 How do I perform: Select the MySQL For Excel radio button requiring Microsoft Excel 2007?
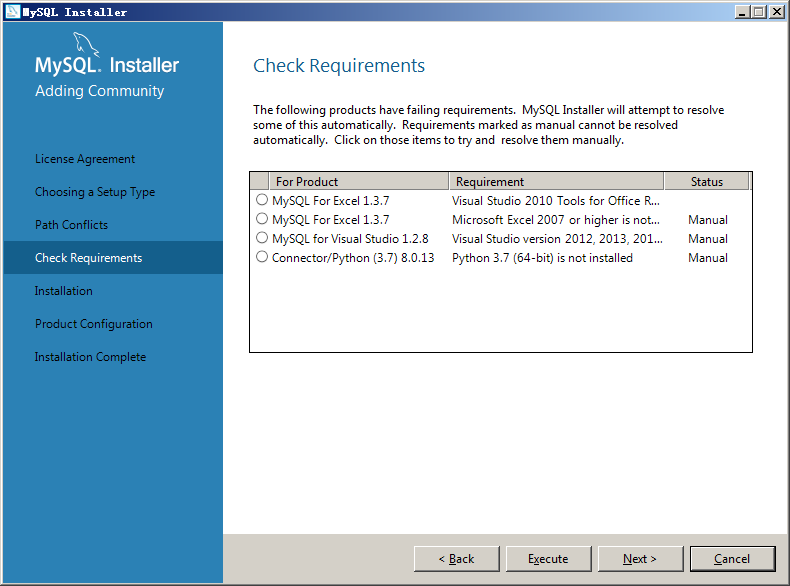point(261,219)
